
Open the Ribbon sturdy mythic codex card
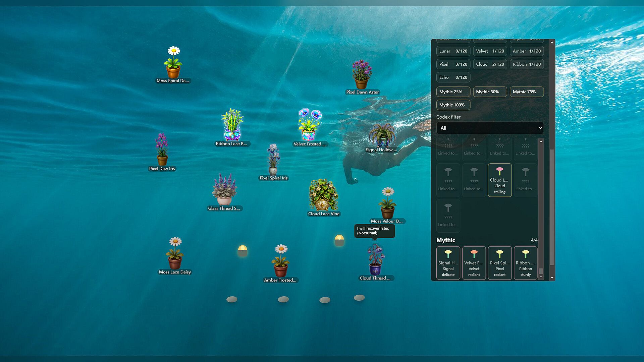tap(526, 263)
